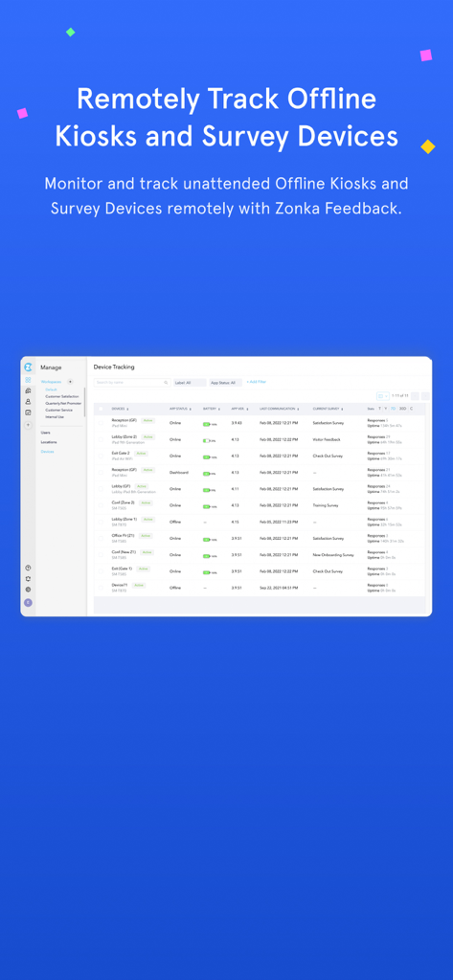Sort by the App Ver. column header
This screenshot has height=980, width=453.
click(239, 409)
